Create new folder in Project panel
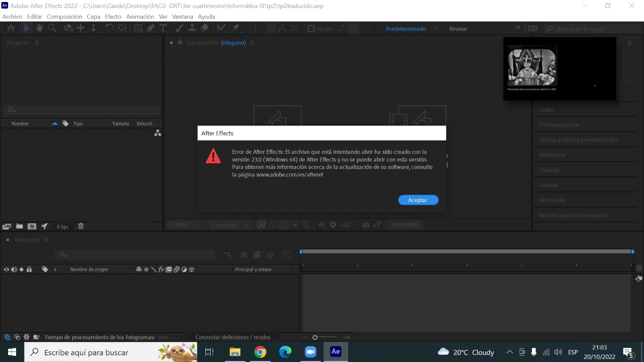Image resolution: width=644 pixels, height=362 pixels. click(19, 226)
